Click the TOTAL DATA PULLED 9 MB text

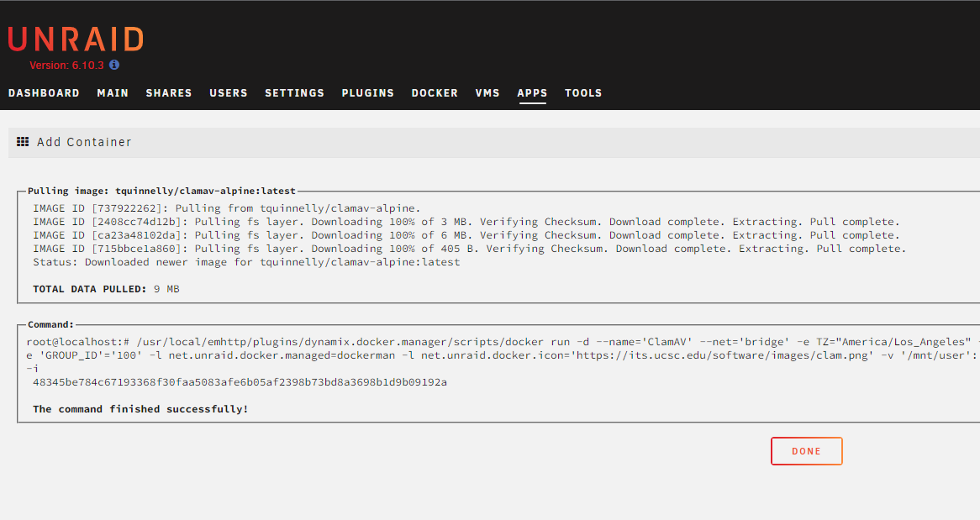106,289
